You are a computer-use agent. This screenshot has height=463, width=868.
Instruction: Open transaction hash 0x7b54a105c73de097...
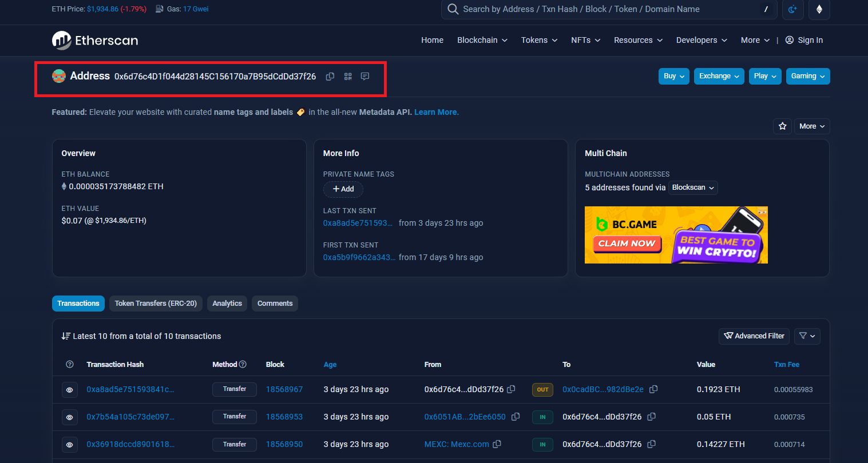130,417
